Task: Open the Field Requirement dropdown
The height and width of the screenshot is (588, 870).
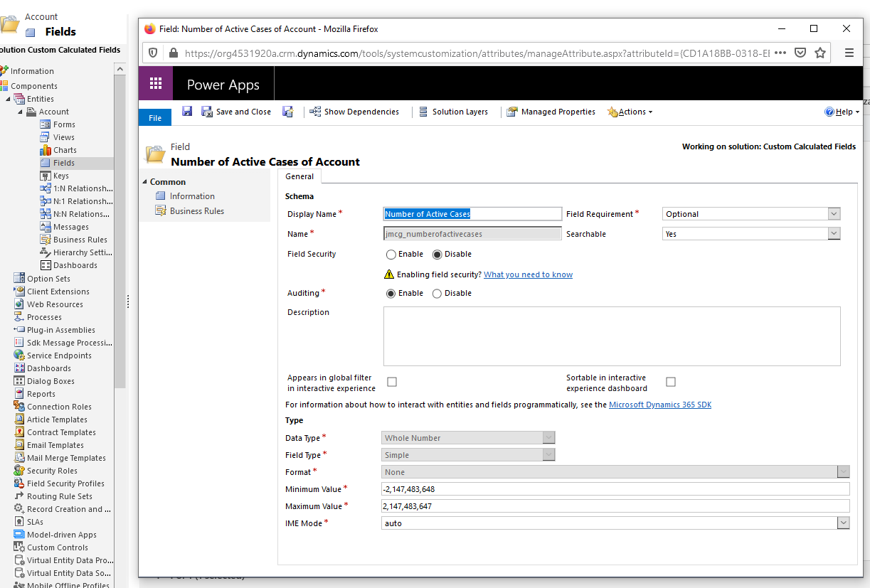Action: [x=751, y=214]
